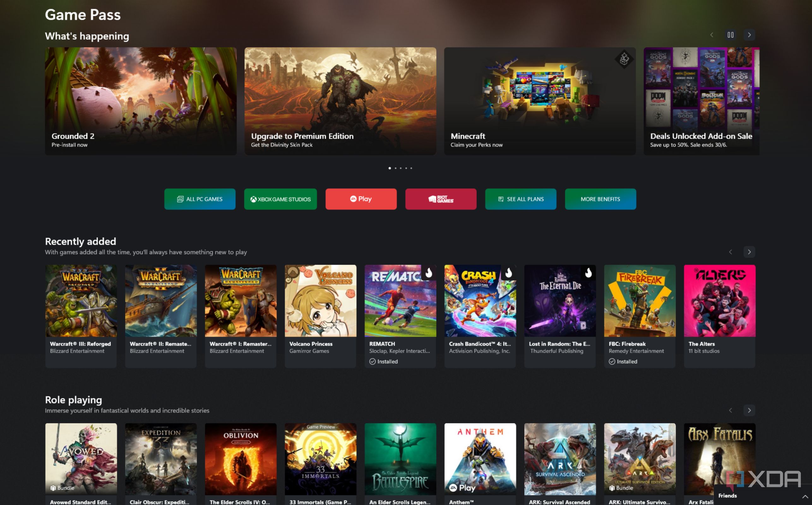Select the first carousel page dot
The height and width of the screenshot is (505, 812).
[390, 168]
